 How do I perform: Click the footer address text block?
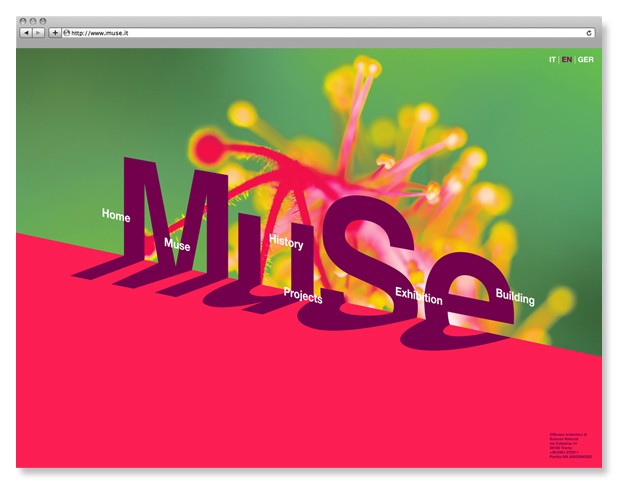[570, 445]
